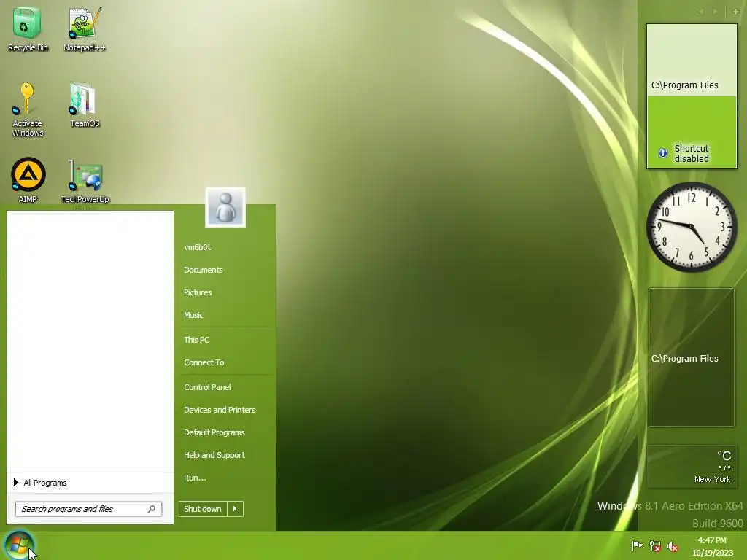
Task: Click the user account picture
Action: 225,207
